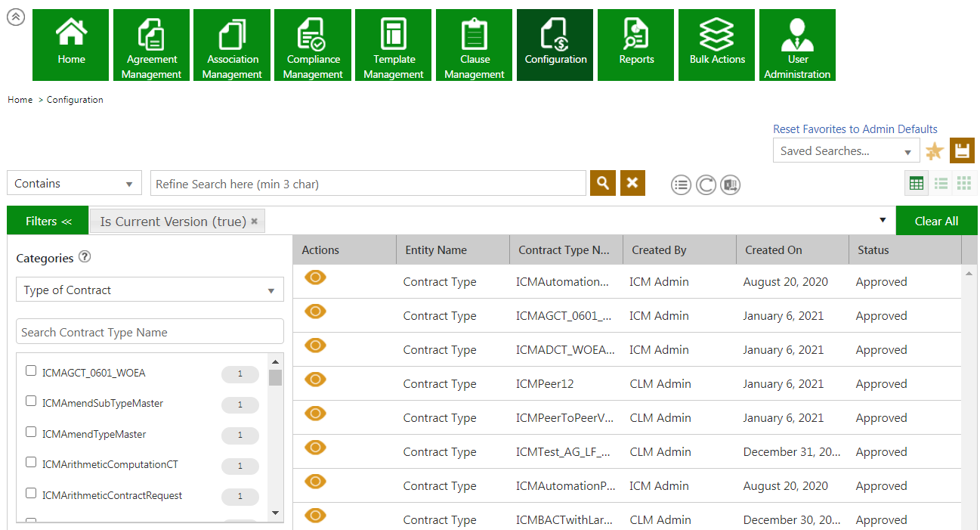Switch to the grid table view icon
980x530 pixels.
(x=917, y=183)
